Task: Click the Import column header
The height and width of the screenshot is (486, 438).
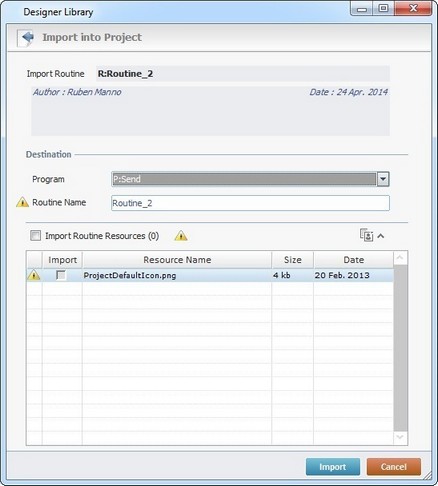Action: (x=62, y=260)
